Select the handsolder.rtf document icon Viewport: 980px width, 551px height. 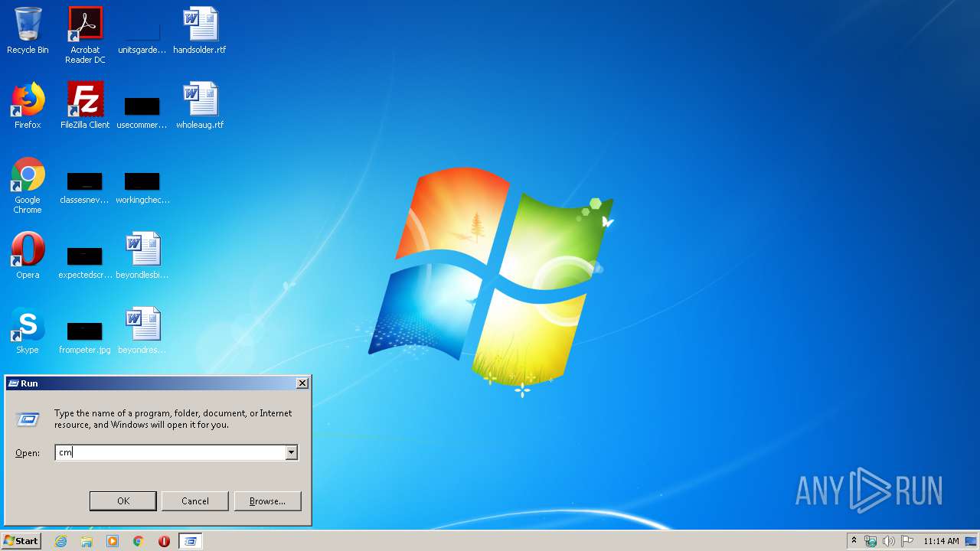tap(200, 31)
